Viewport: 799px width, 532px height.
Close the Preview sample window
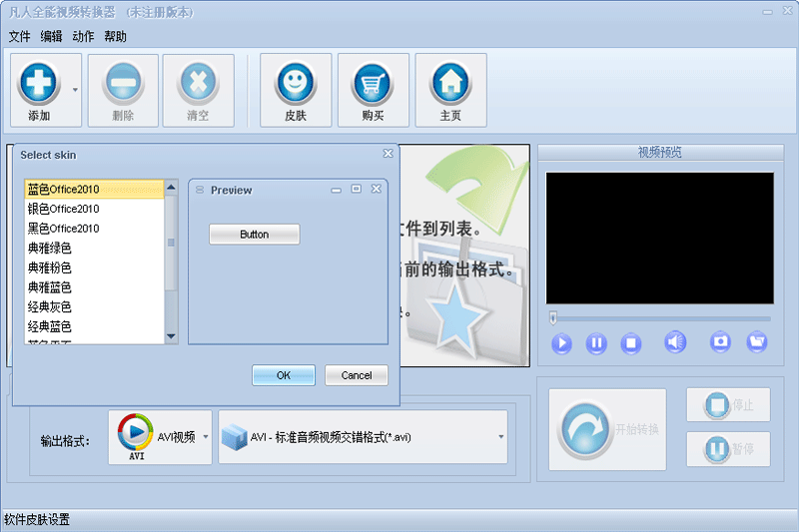click(x=377, y=189)
